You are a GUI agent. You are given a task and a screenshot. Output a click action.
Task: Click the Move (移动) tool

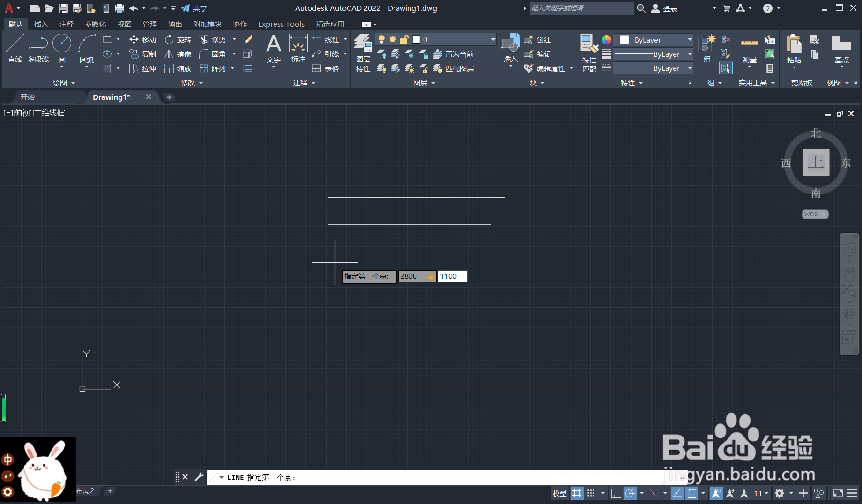143,40
